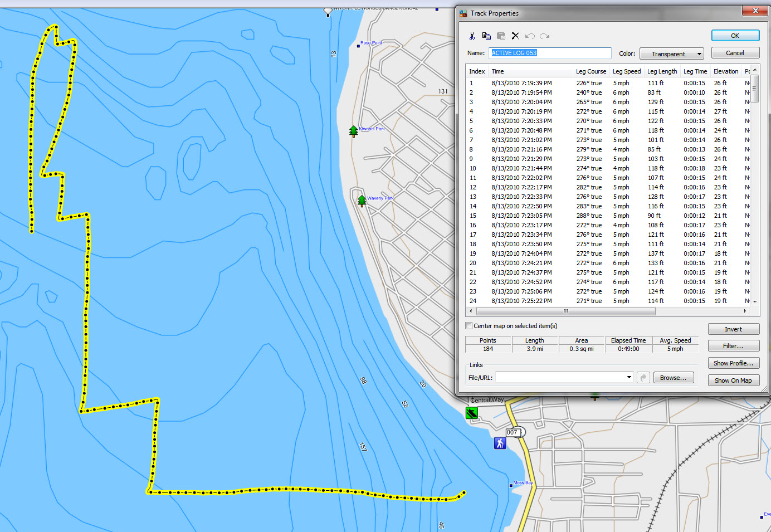
Task: Click the Paste clipboard icon
Action: point(501,36)
